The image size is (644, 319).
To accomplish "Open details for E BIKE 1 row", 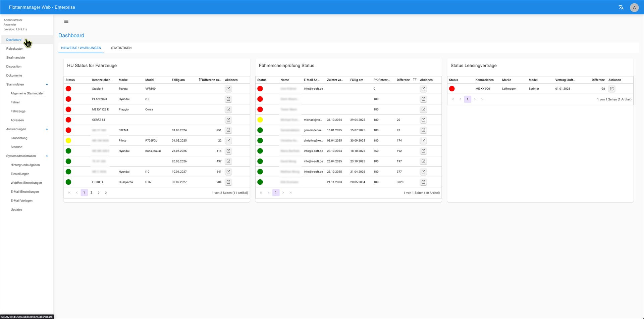I will coord(228,182).
